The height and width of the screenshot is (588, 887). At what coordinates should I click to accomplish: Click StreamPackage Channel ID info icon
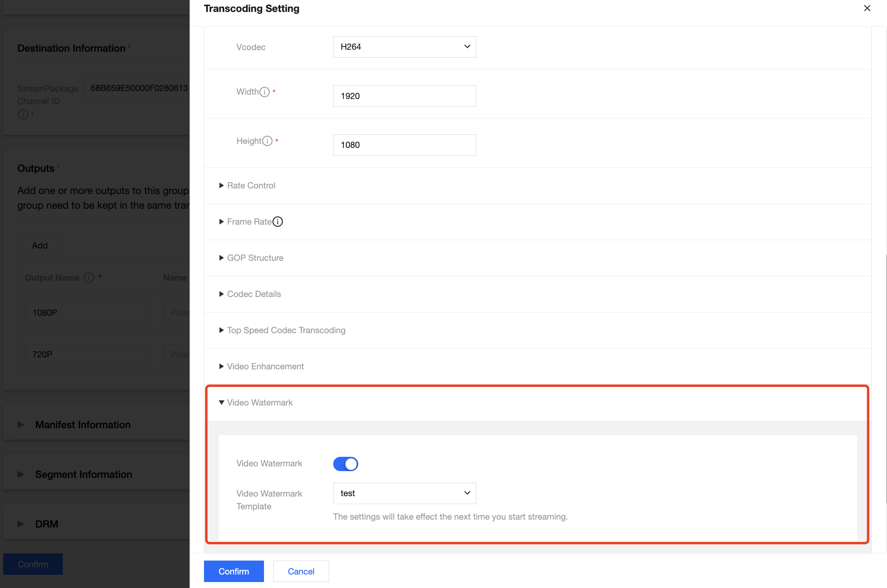click(23, 114)
